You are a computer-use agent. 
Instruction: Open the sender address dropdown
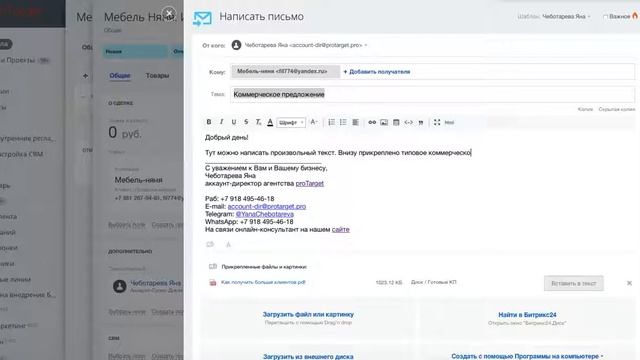click(x=306, y=45)
